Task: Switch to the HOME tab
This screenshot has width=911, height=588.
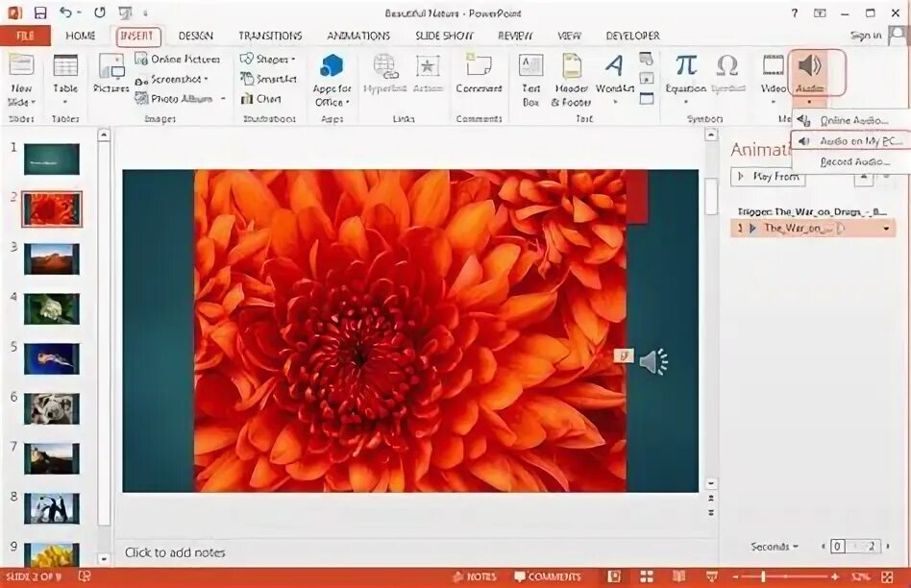Action: point(80,36)
